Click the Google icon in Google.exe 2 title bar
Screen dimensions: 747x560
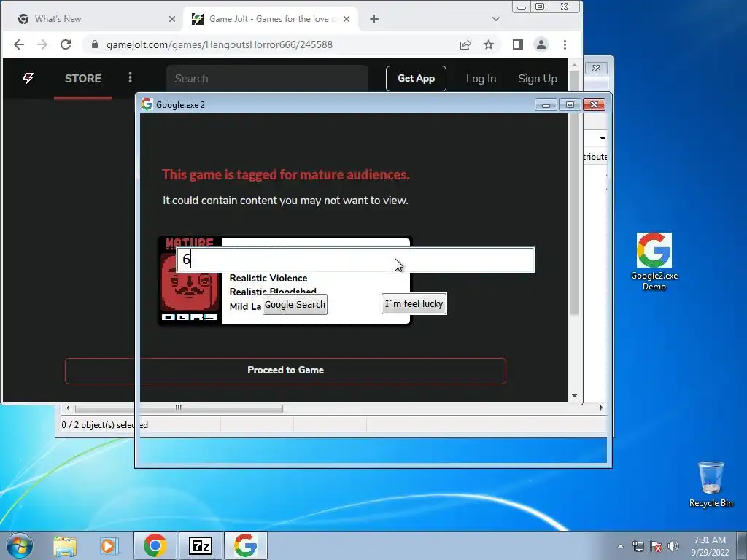pos(147,104)
